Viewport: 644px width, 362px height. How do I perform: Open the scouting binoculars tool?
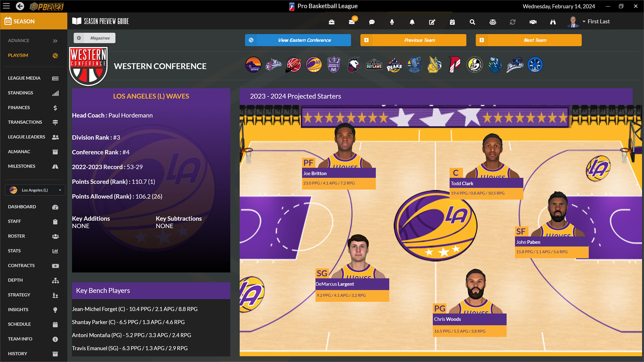click(x=553, y=21)
